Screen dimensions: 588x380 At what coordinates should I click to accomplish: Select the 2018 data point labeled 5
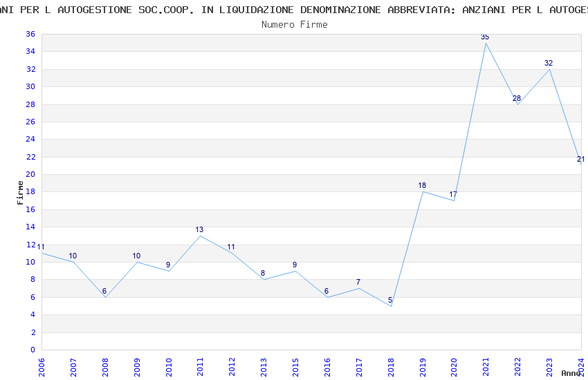pos(390,301)
